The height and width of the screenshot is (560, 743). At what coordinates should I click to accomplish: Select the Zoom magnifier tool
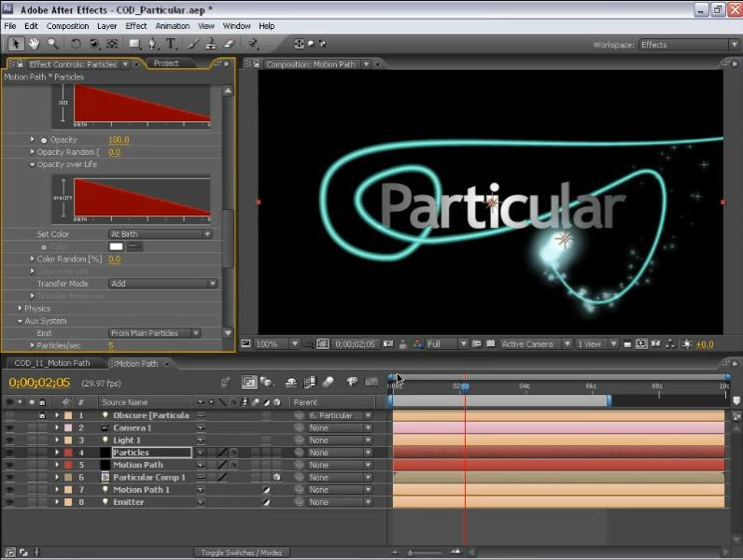[x=53, y=44]
